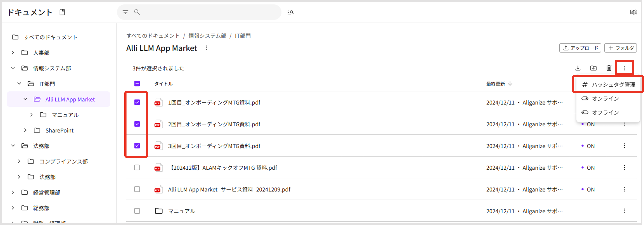Click the フォルダ add button

click(x=620, y=48)
